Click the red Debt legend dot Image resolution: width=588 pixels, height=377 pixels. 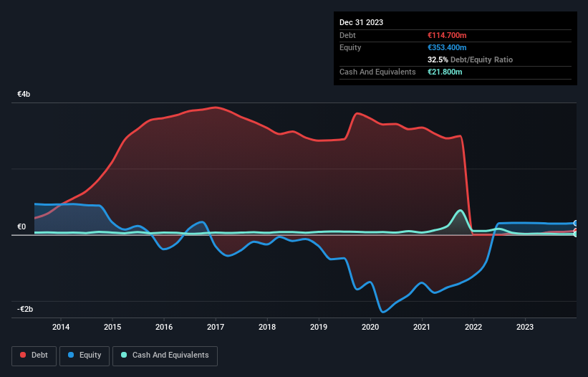pos(23,355)
